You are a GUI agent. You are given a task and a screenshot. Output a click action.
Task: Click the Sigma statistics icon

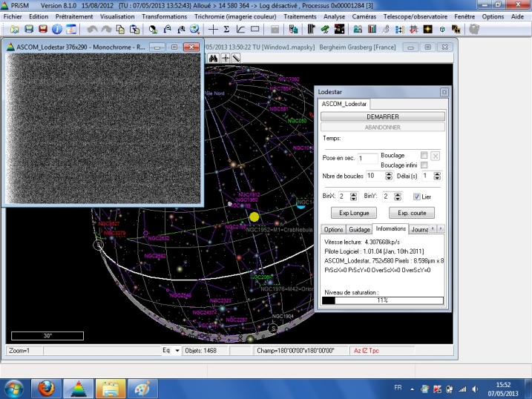click(228, 29)
